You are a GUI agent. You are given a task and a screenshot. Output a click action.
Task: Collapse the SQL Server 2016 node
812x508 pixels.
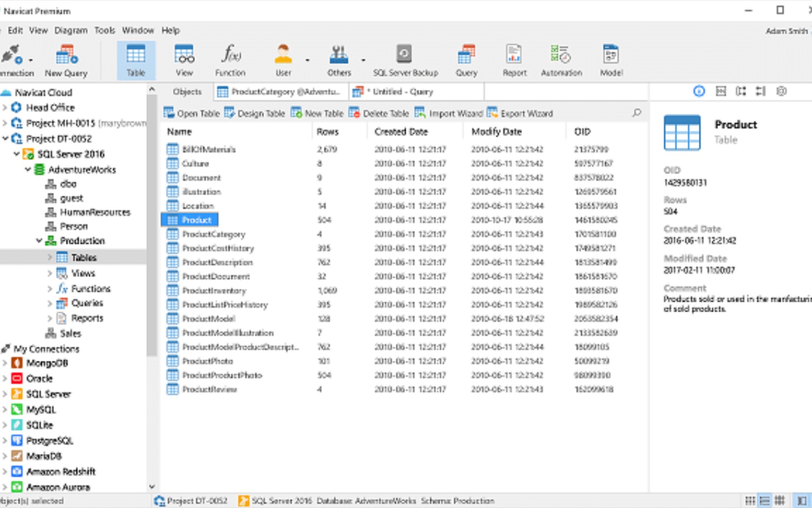[x=16, y=154]
